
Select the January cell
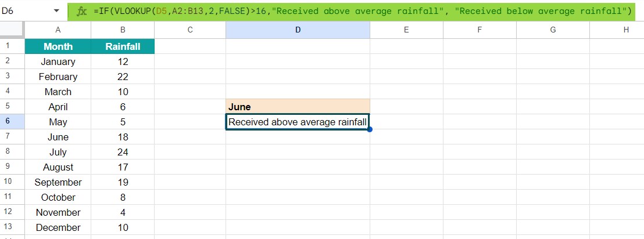(x=58, y=61)
